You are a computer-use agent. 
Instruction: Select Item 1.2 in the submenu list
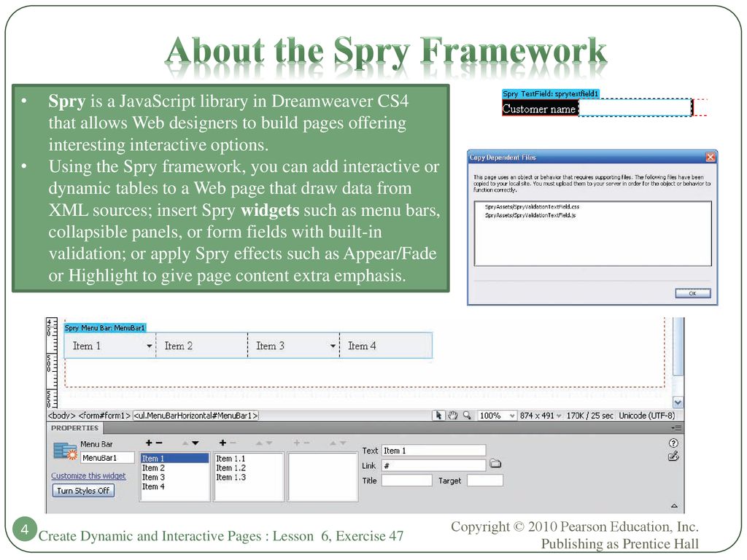point(231,468)
